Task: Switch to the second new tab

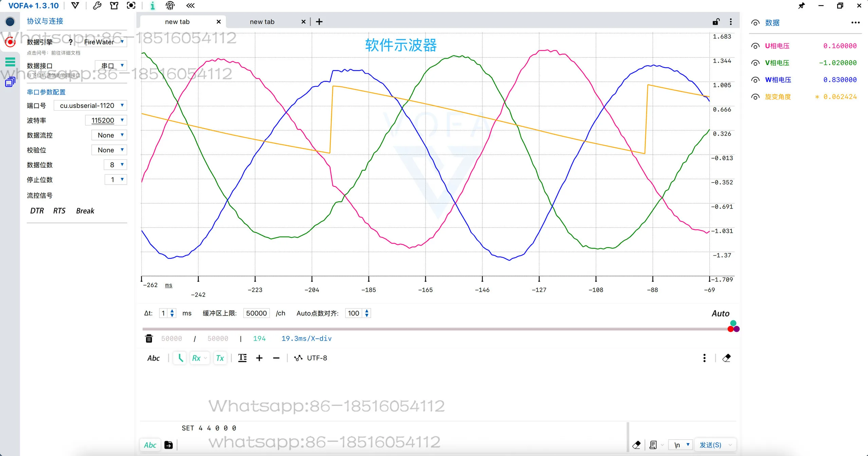Action: (262, 22)
